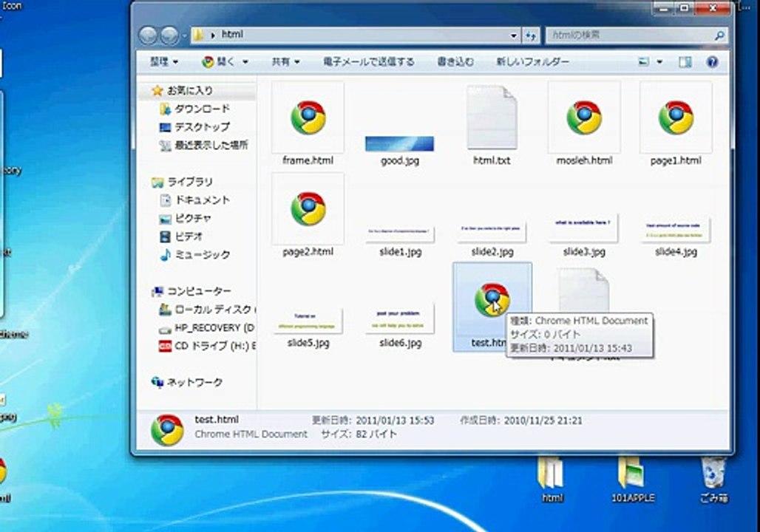The image size is (760, 532).
Task: Select the frame.html Chrome file icon
Action: 308,117
